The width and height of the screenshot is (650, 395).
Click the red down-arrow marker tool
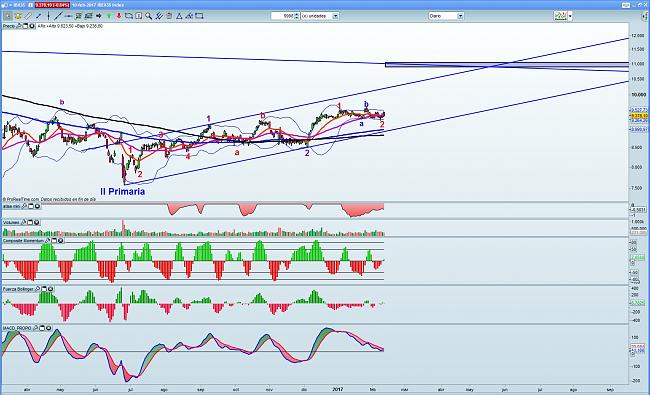coord(119,16)
